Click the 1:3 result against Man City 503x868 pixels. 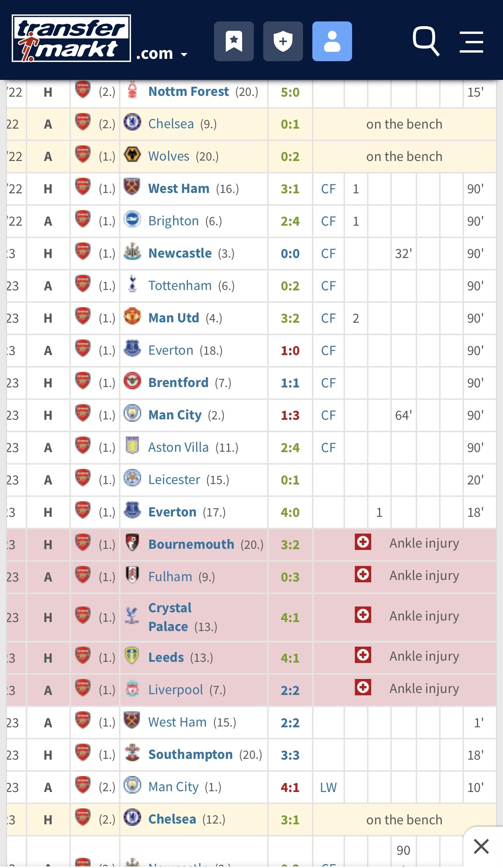290,415
